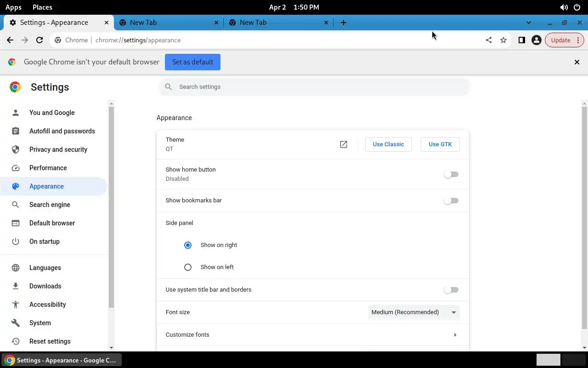Go to Privacy and security settings
The width and height of the screenshot is (588, 368).
click(x=58, y=149)
